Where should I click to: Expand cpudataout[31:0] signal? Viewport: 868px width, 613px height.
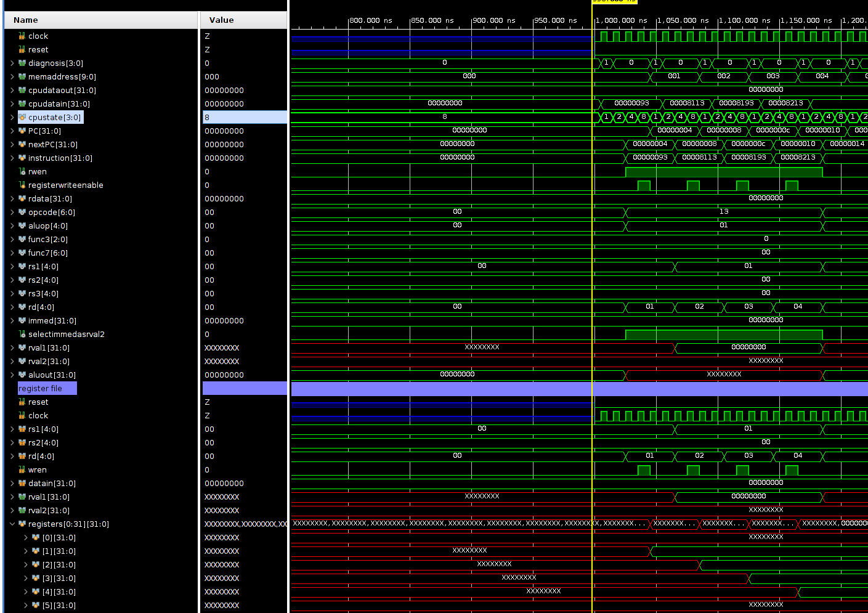click(12, 90)
